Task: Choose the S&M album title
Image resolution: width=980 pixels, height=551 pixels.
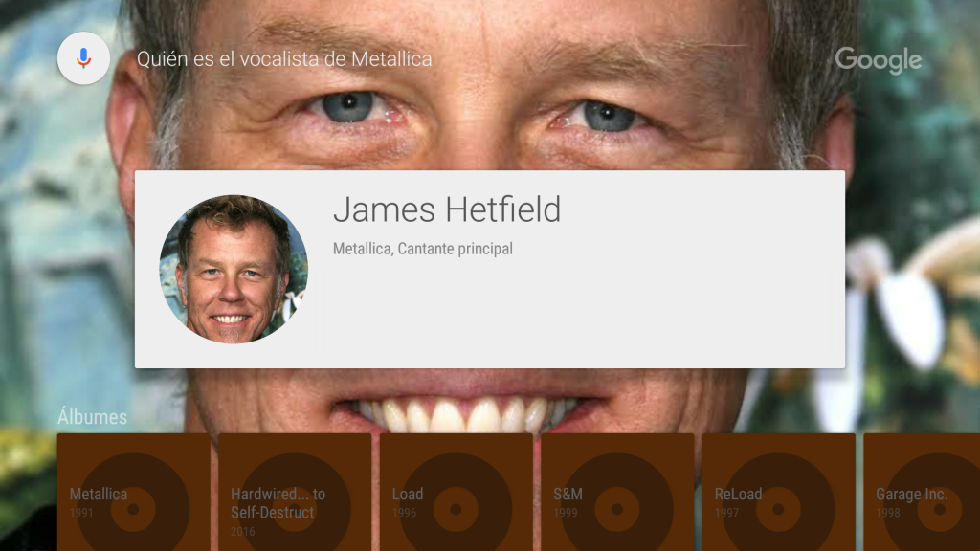Action: click(568, 495)
